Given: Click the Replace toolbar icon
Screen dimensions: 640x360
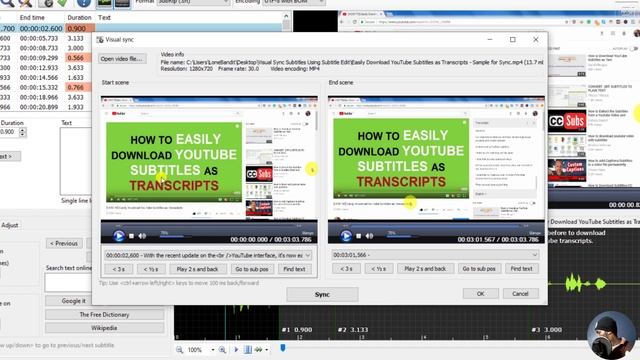Looking at the screenshot, I should pyautogui.click(x=25, y=3).
